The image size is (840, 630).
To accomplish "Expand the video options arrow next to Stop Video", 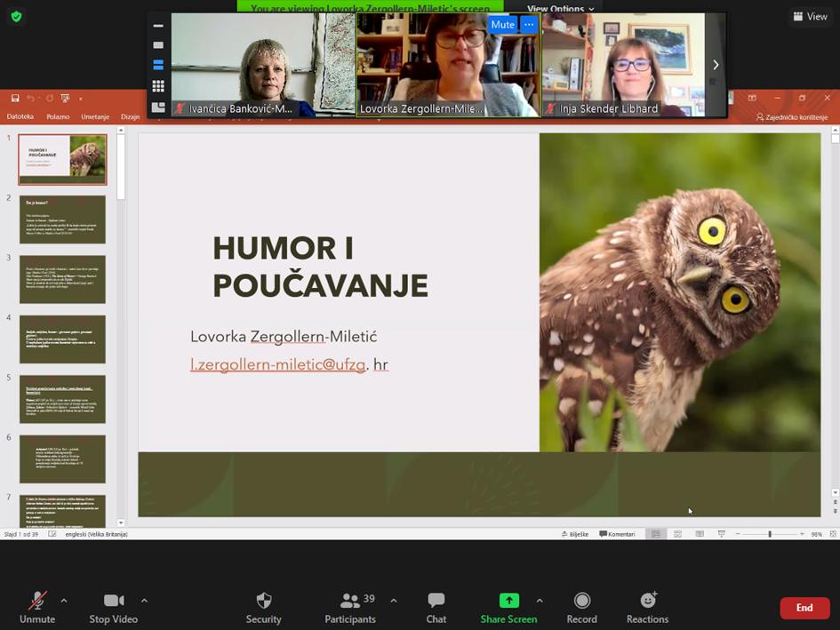I will 144,601.
